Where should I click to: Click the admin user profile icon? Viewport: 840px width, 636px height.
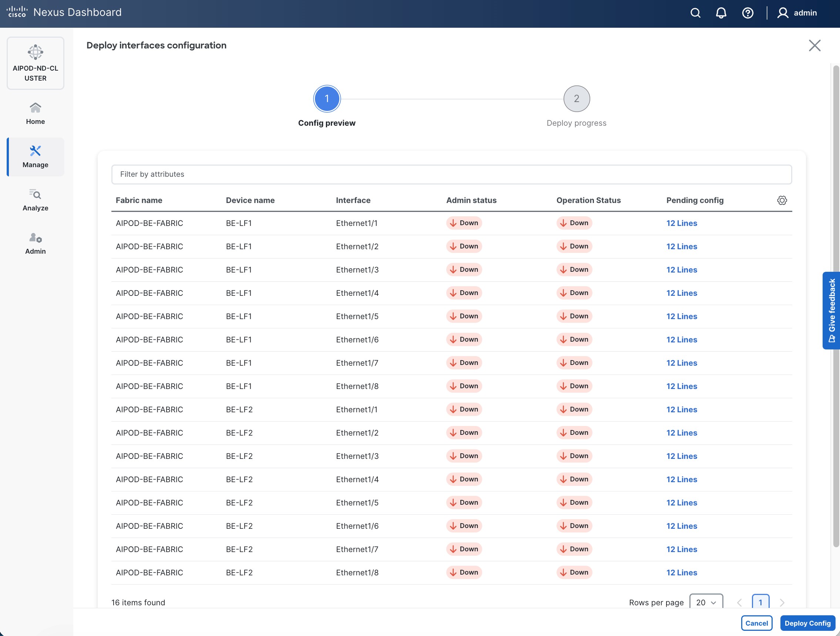[783, 13]
